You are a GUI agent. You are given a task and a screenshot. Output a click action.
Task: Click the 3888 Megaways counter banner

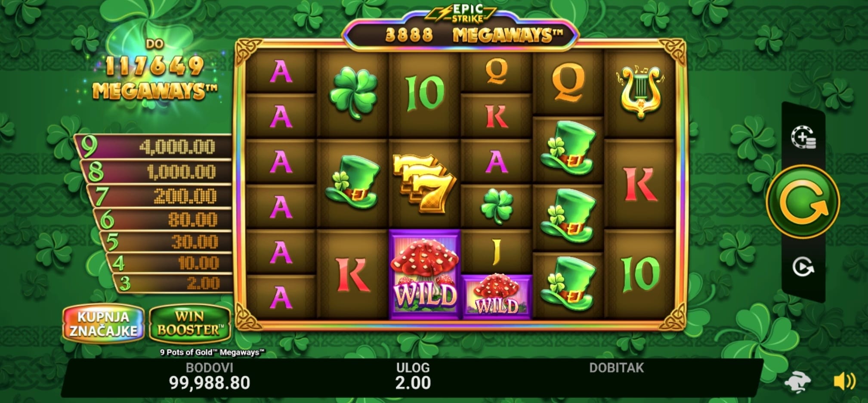coord(460,34)
